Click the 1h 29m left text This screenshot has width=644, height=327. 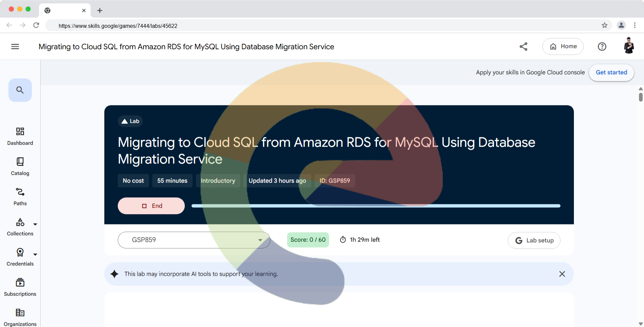pyautogui.click(x=365, y=240)
